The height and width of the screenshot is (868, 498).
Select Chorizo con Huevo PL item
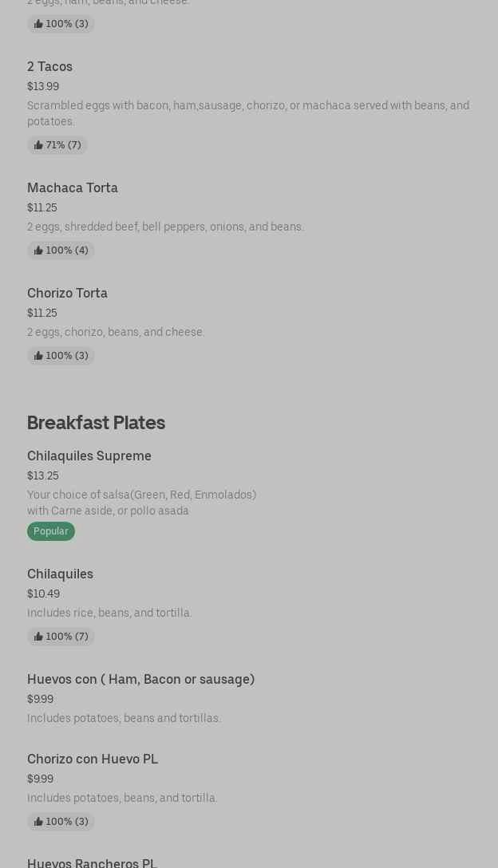point(93,759)
